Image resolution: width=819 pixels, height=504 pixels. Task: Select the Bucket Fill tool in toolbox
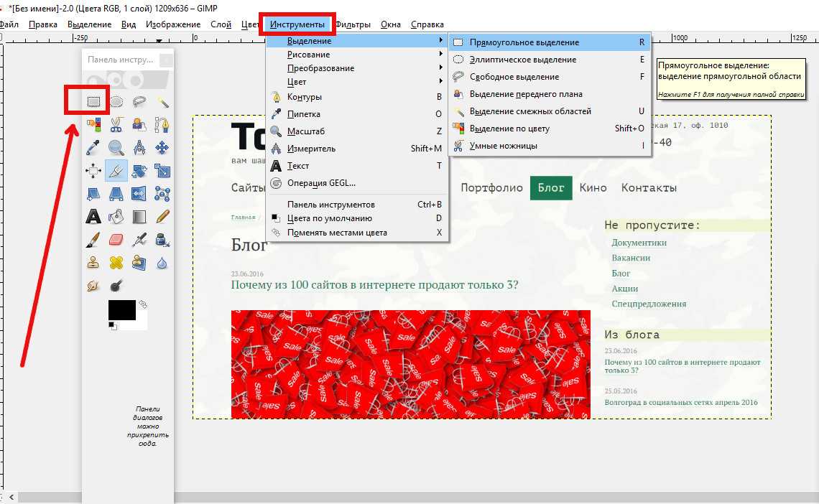[x=116, y=216]
